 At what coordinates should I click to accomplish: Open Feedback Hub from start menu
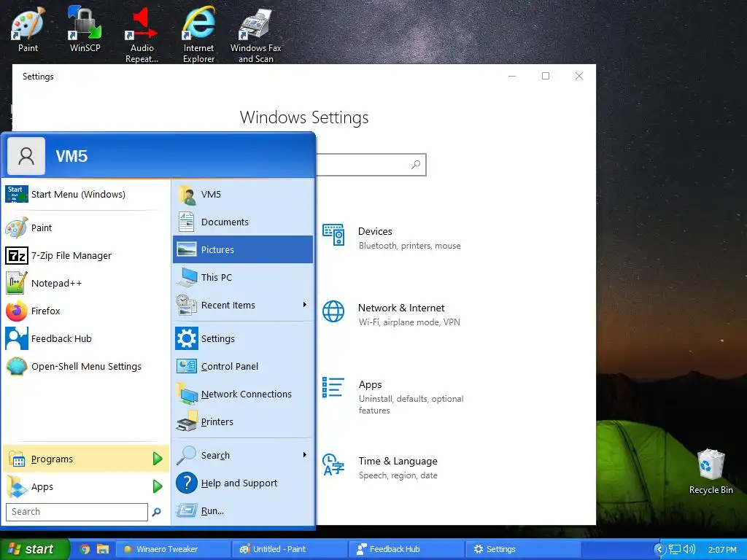86,338
